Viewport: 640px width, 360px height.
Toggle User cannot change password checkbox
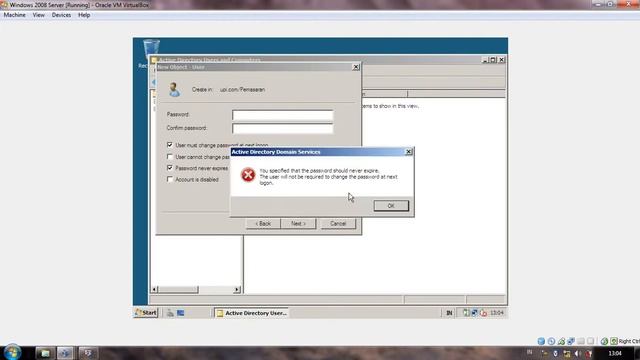170,157
